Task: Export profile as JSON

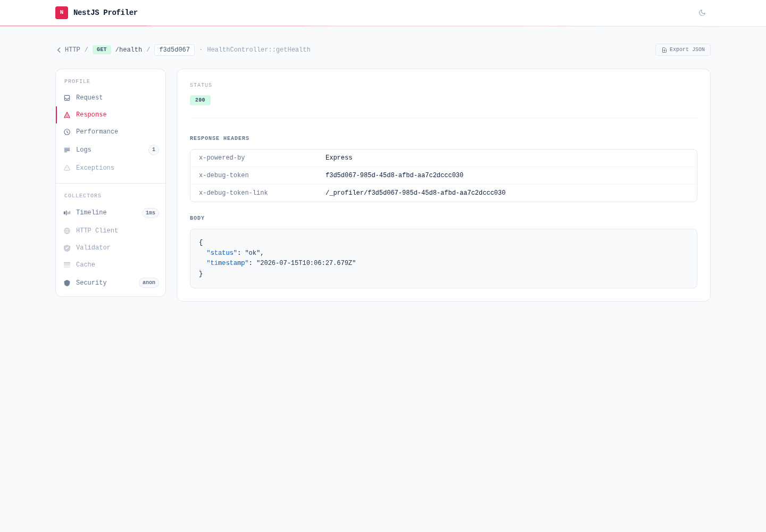Action: pyautogui.click(x=683, y=49)
